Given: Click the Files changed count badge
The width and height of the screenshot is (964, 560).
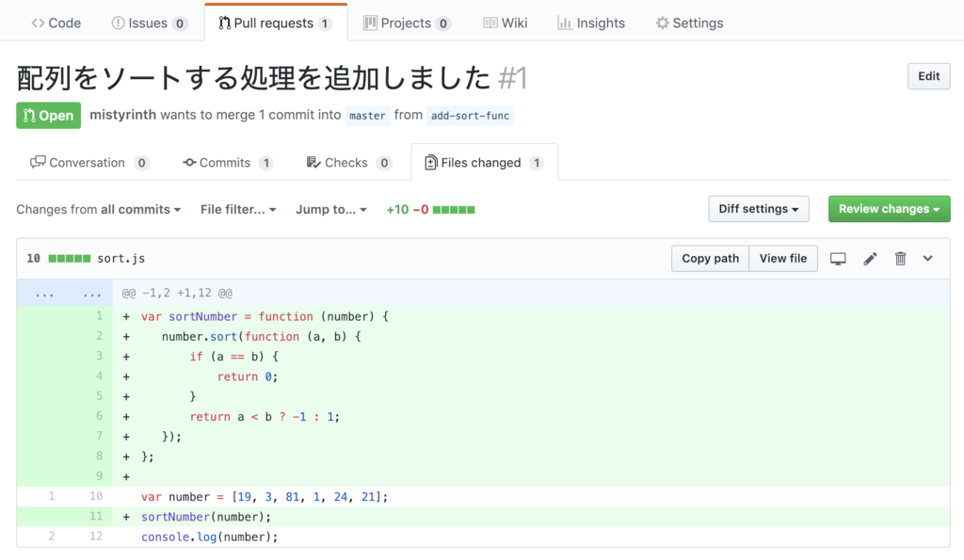Looking at the screenshot, I should 536,163.
